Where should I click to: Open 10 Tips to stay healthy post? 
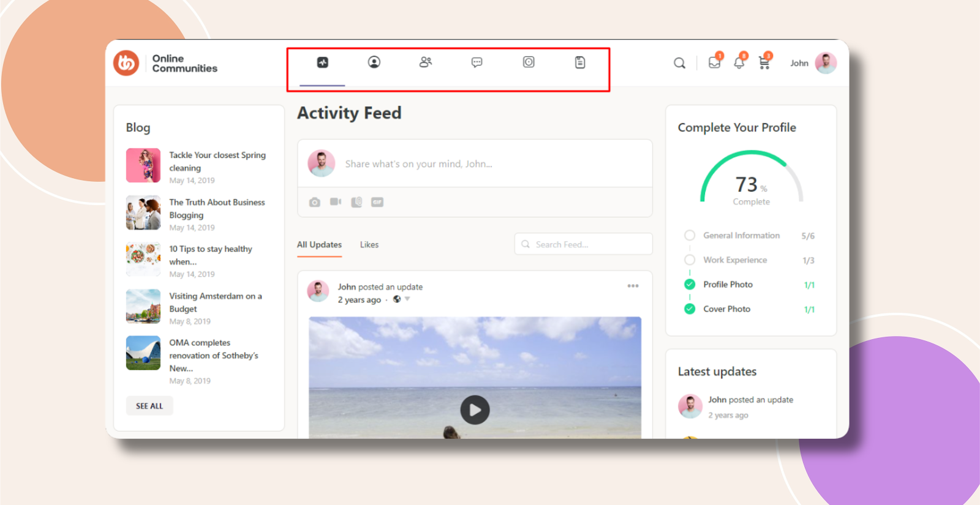pyautogui.click(x=211, y=255)
